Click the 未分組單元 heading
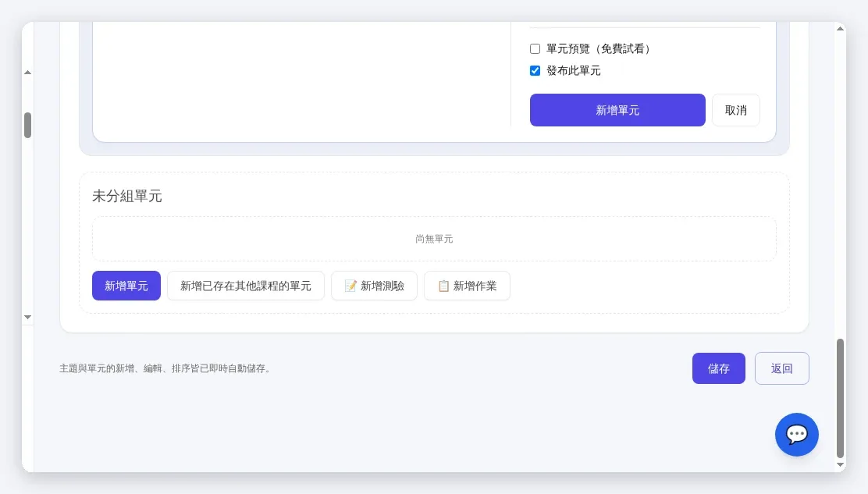This screenshot has height=494, width=868. [126, 196]
